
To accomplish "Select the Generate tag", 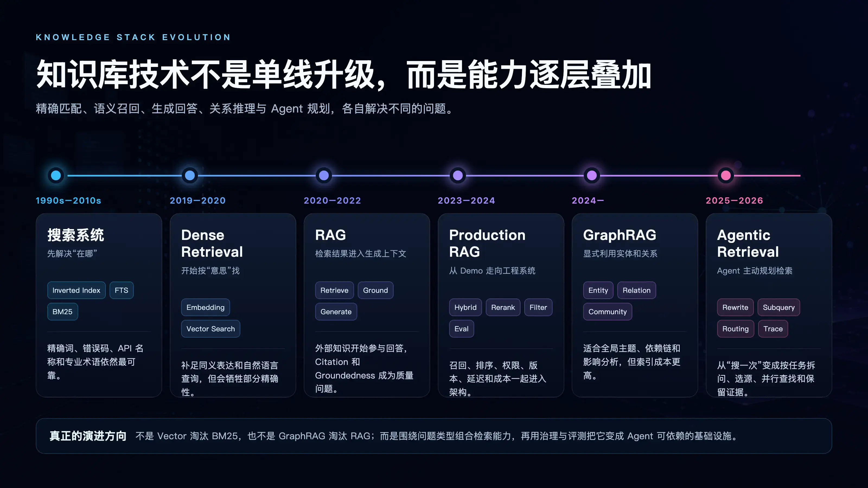I will pyautogui.click(x=336, y=312).
